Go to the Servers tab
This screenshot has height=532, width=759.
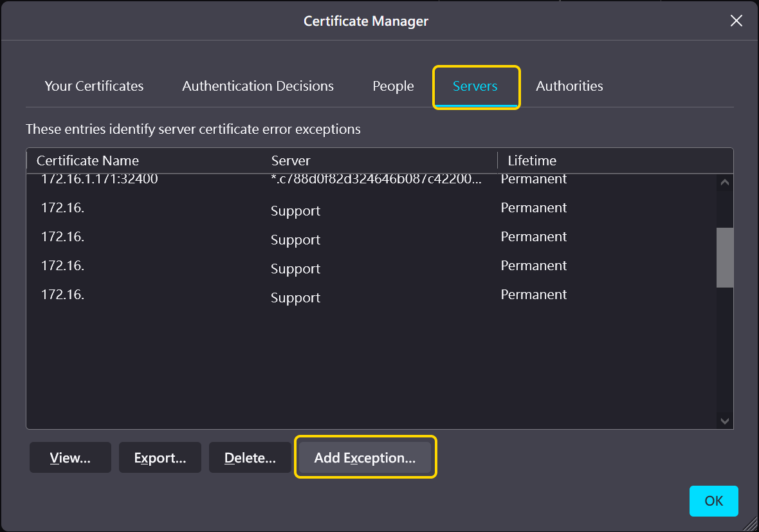click(475, 86)
